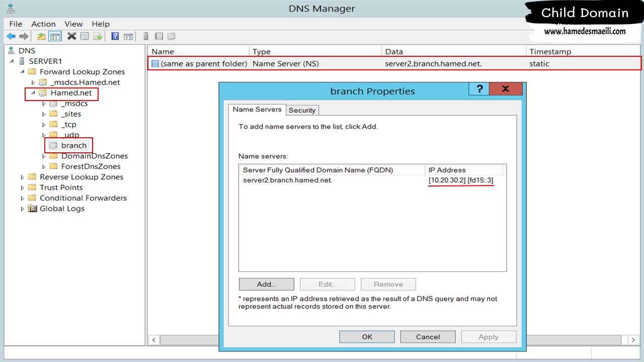Expand Reverse Lookup Zones arrow
Image resolution: width=644 pixels, height=362 pixels.
coord(22,177)
